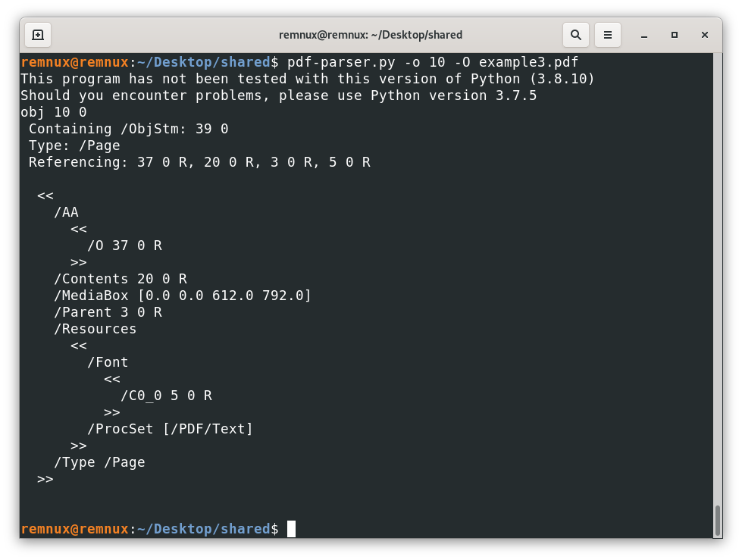Screen dimensions: 742x560
Task: Click the Referencing line in output
Action: (x=199, y=162)
